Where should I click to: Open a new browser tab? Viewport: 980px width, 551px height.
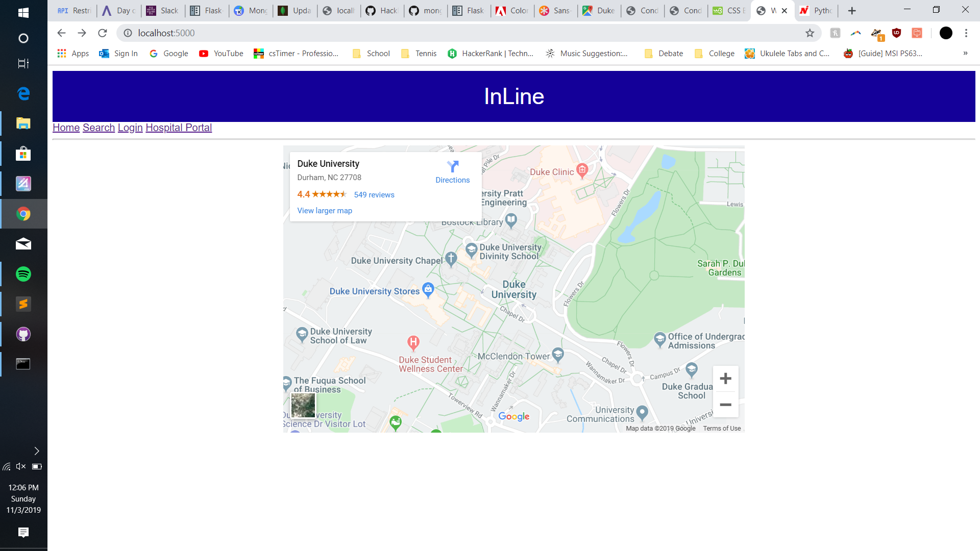[x=852, y=11]
